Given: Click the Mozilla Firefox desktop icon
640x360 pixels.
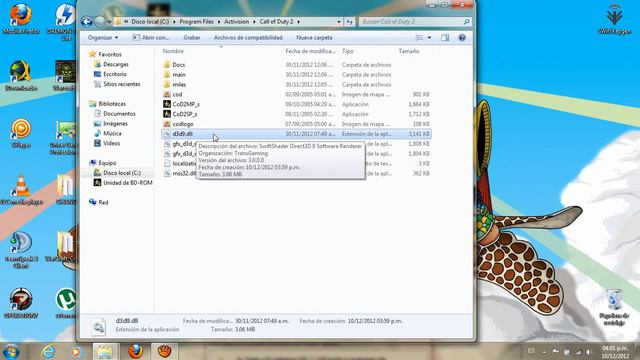Looking at the screenshot, I should pyautogui.click(x=21, y=18).
